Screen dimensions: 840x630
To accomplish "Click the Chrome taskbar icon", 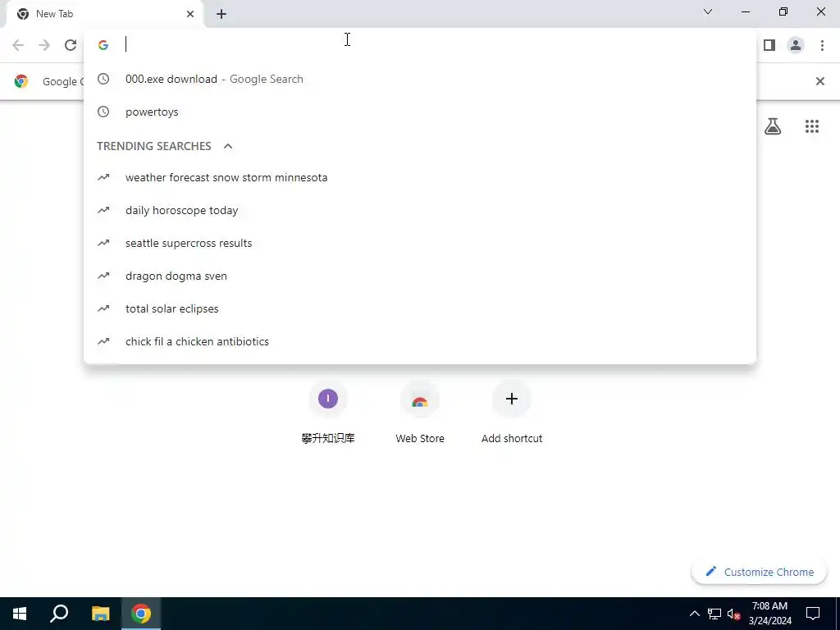I will point(141,614).
